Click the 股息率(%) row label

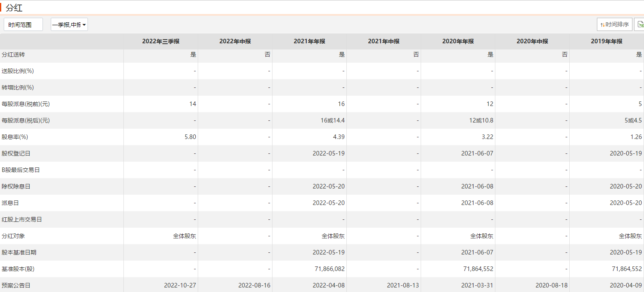pyautogui.click(x=15, y=137)
